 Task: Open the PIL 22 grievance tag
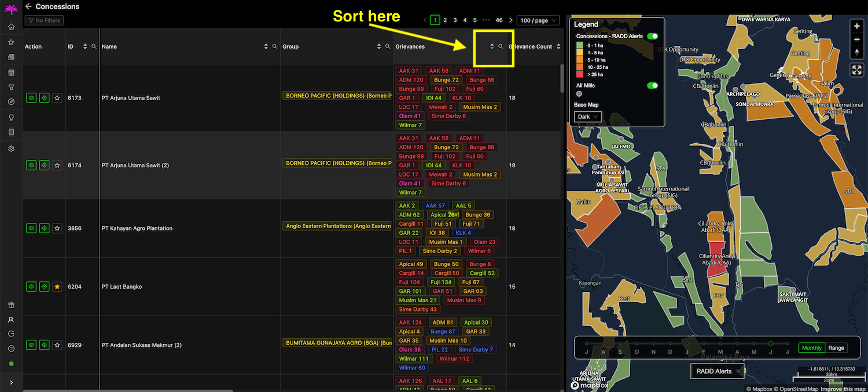pos(440,350)
